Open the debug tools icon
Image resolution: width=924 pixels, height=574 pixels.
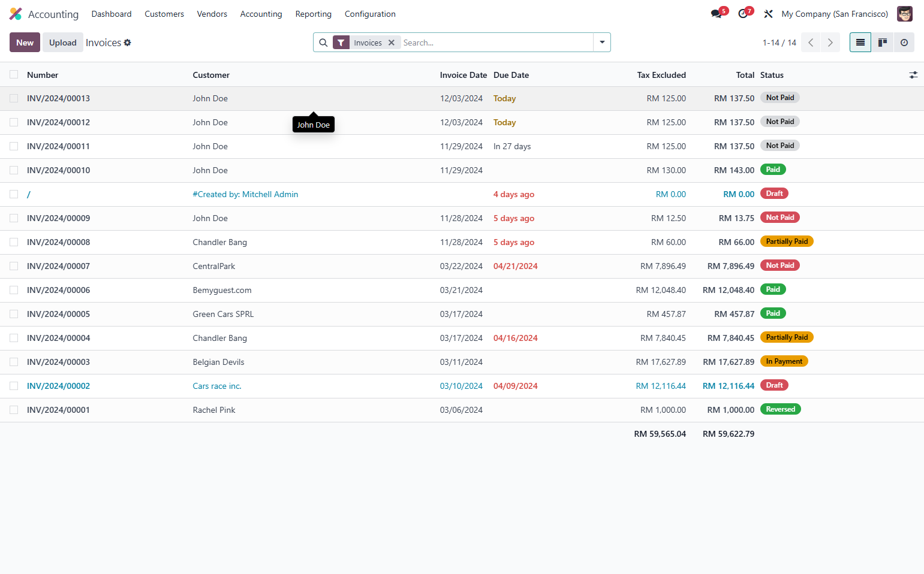(768, 14)
